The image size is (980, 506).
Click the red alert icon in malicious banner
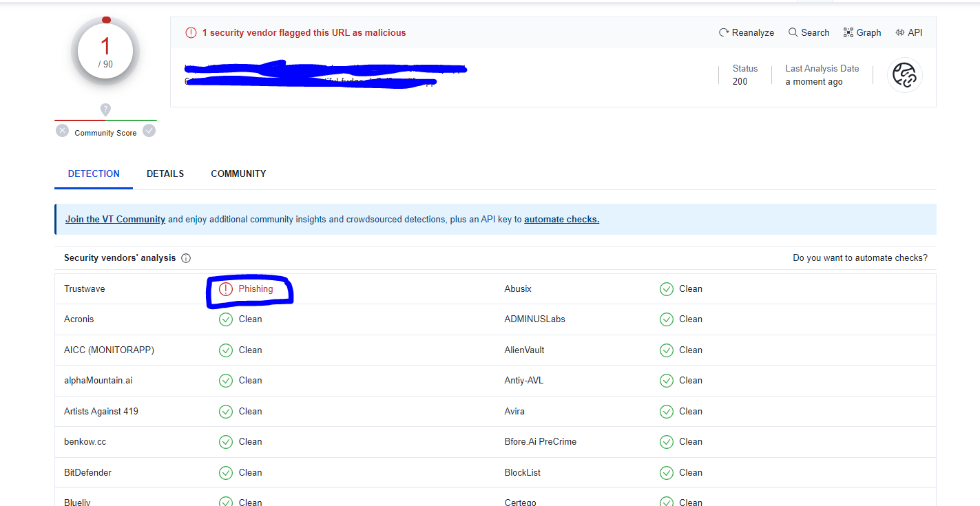(191, 32)
